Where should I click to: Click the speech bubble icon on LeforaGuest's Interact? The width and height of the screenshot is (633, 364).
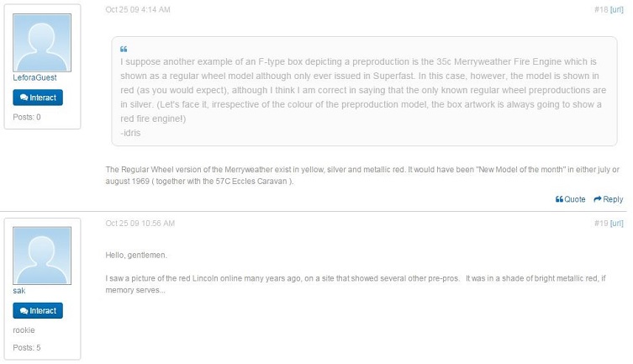(24, 98)
